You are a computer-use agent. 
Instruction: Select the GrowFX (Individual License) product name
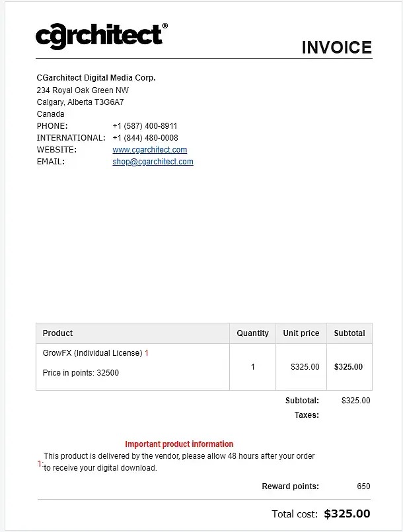(x=92, y=353)
